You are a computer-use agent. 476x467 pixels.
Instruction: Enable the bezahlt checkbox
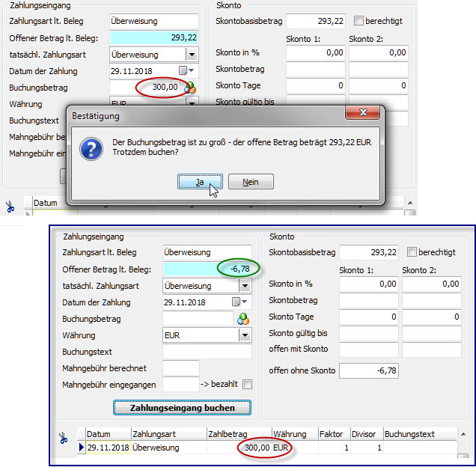pos(247,385)
